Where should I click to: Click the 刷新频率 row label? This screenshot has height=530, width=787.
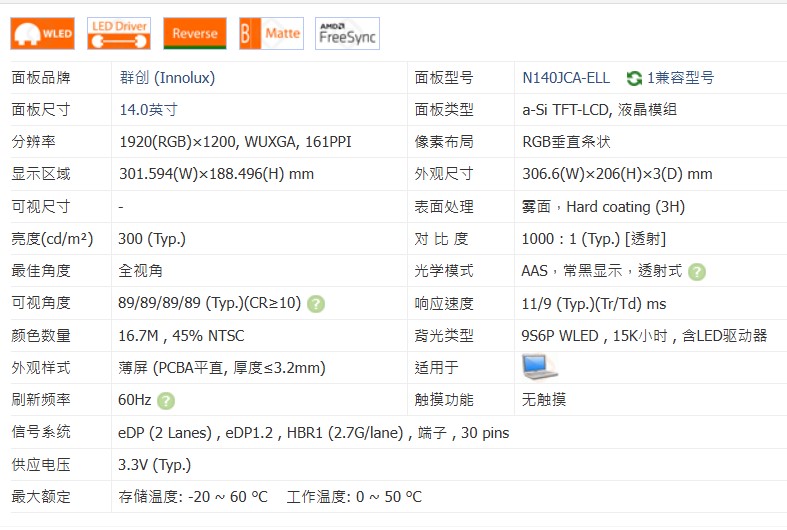[x=41, y=400]
